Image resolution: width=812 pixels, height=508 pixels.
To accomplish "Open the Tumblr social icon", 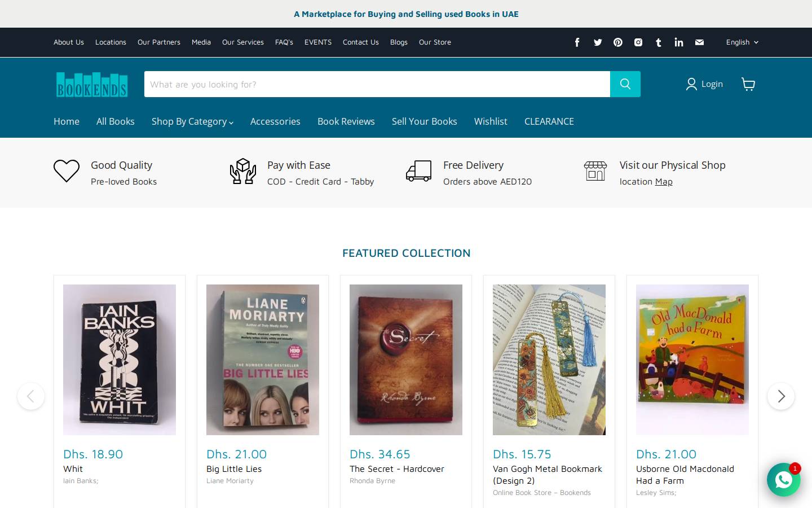I will [659, 42].
